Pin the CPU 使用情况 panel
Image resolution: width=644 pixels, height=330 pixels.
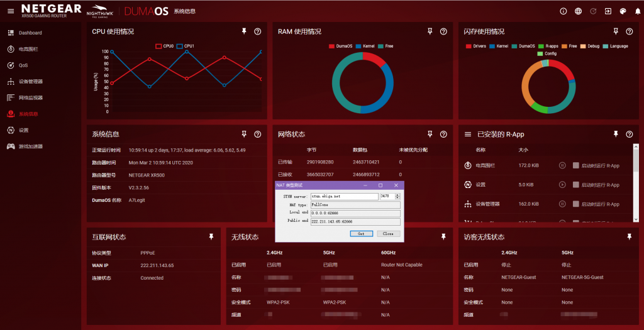click(x=244, y=31)
